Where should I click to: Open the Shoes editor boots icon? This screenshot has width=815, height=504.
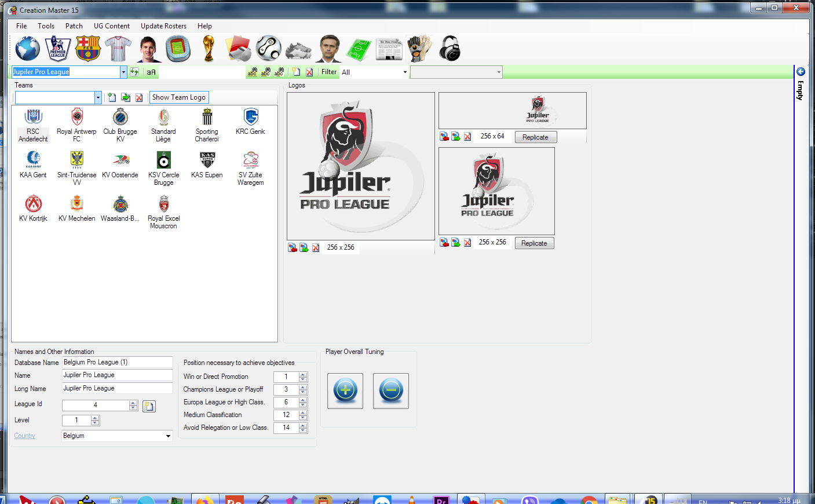tap(299, 50)
